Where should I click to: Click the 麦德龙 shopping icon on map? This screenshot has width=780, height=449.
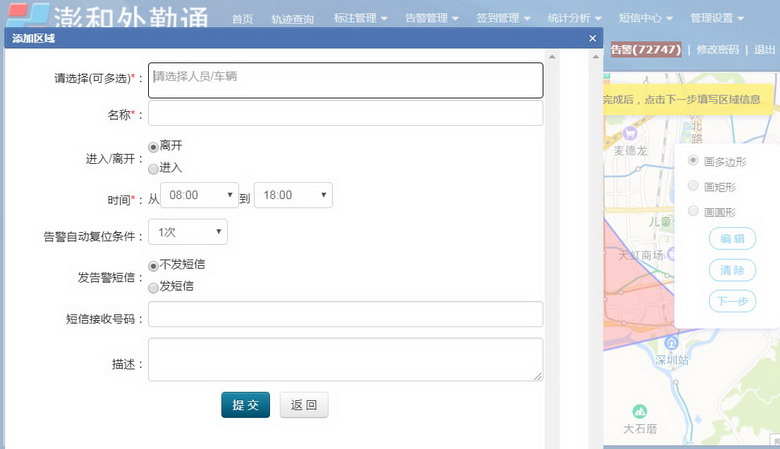pos(630,133)
